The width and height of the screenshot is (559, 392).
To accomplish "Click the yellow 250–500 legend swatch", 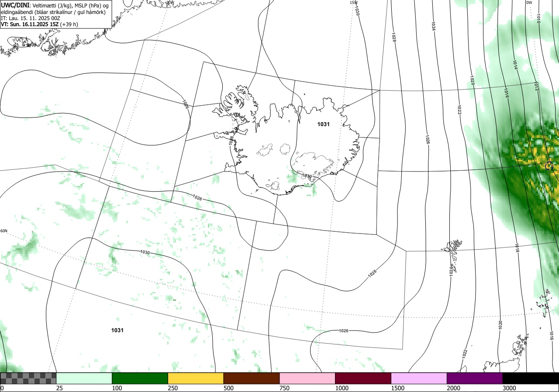I will point(196,378).
